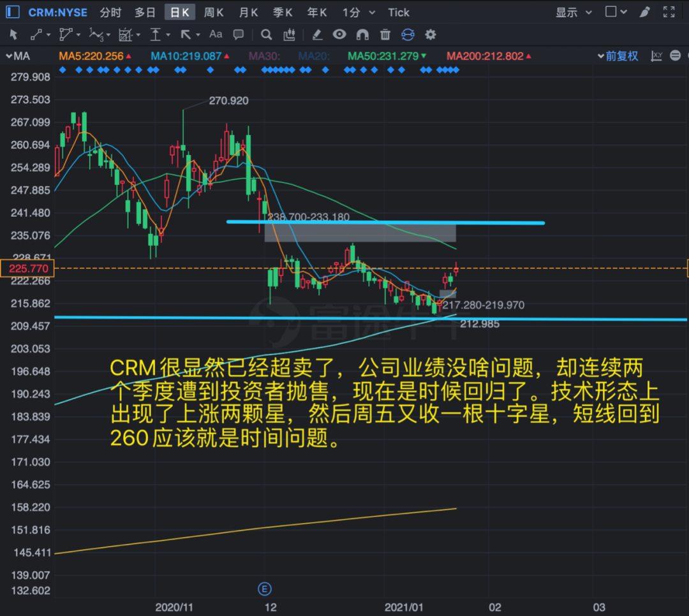Switch to the 多日 multi-day tab

tap(145, 12)
